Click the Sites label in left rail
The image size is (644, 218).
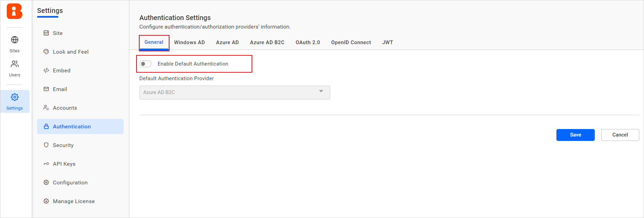15,51
